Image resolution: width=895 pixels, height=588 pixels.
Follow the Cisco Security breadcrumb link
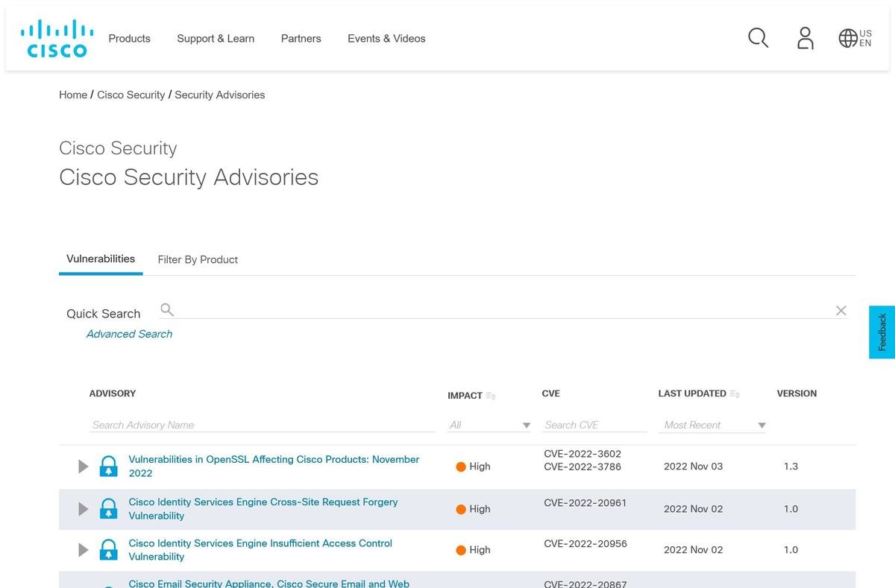[x=131, y=95]
